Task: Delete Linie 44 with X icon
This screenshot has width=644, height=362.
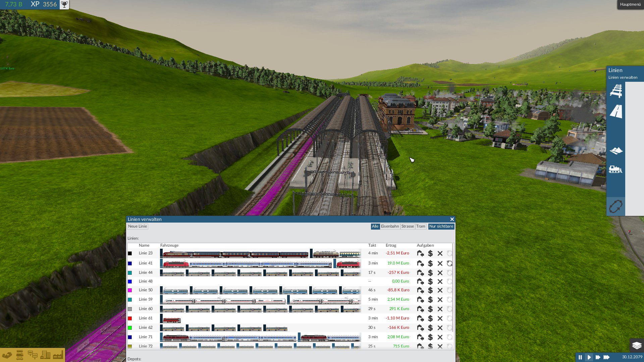Action: 440,273
